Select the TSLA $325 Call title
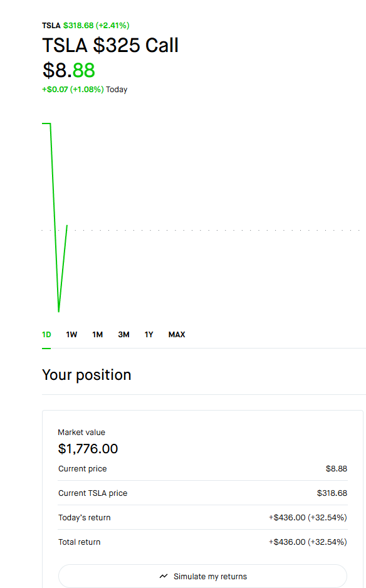This screenshot has width=366, height=588. coord(110,45)
